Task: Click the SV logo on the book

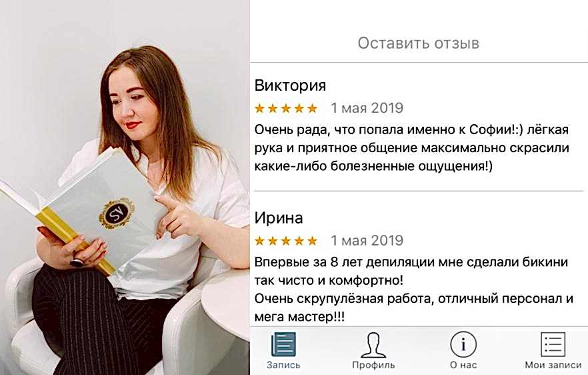Action: tap(117, 214)
